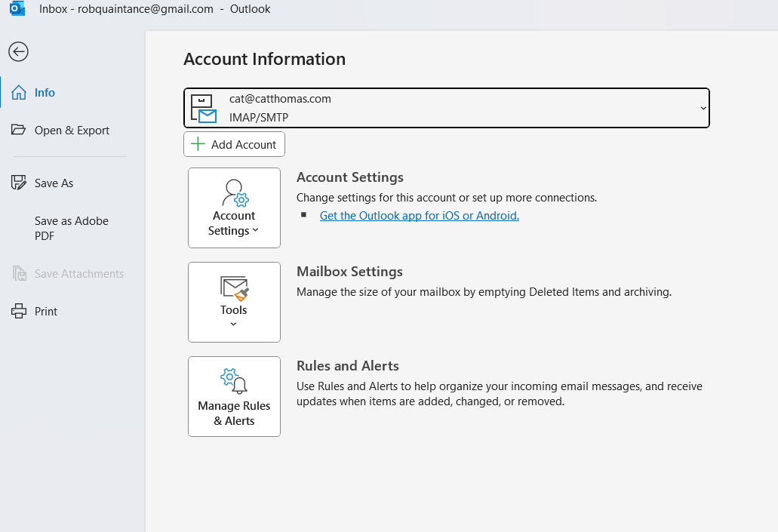The width and height of the screenshot is (778, 532).
Task: Click the 'Use Rules and Alerts' description
Action: click(499, 394)
